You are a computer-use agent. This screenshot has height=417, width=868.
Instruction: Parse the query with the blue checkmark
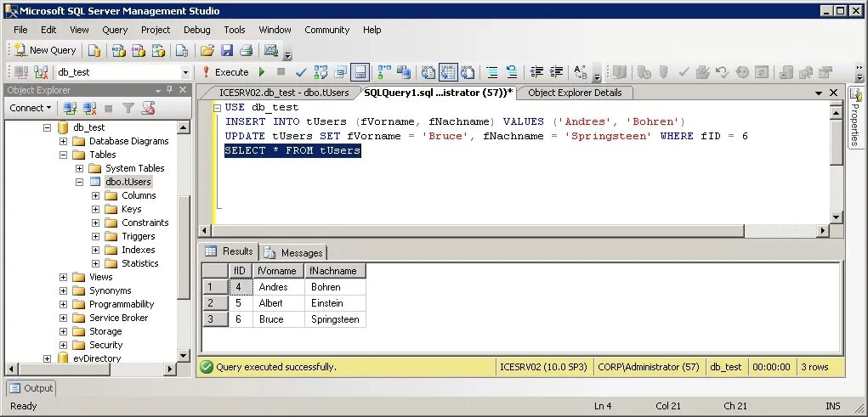(x=301, y=72)
